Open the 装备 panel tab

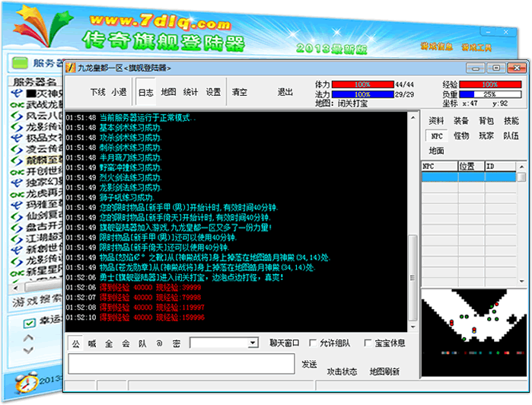[461, 120]
